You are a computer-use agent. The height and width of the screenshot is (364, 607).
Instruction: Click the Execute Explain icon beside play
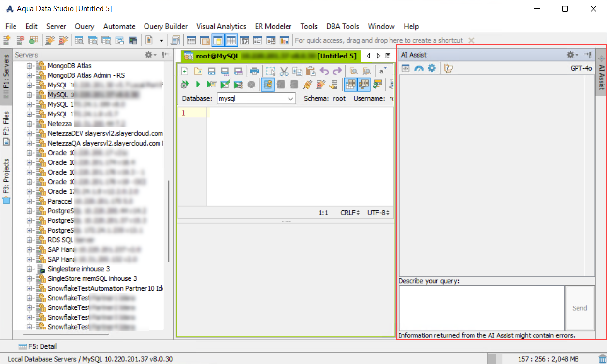tap(211, 85)
